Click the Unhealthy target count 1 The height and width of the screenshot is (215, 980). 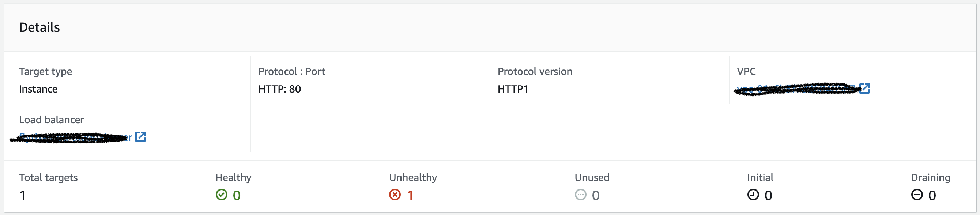pyautogui.click(x=410, y=196)
